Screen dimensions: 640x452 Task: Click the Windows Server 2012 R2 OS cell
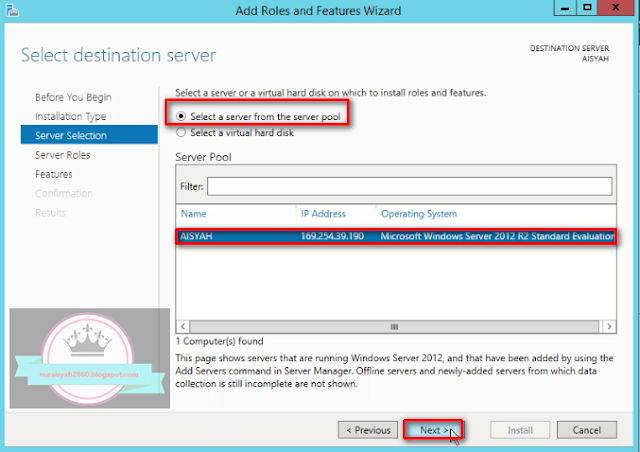coord(497,236)
